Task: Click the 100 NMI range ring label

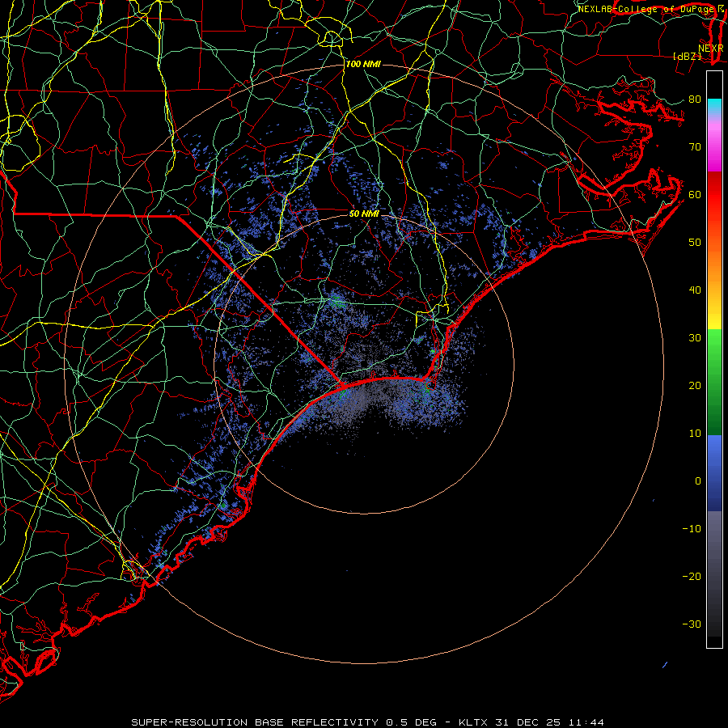Action: pos(363,64)
